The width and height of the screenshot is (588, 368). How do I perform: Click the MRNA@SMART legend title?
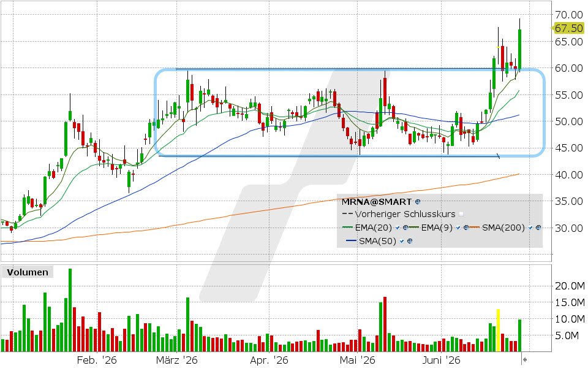(x=376, y=202)
